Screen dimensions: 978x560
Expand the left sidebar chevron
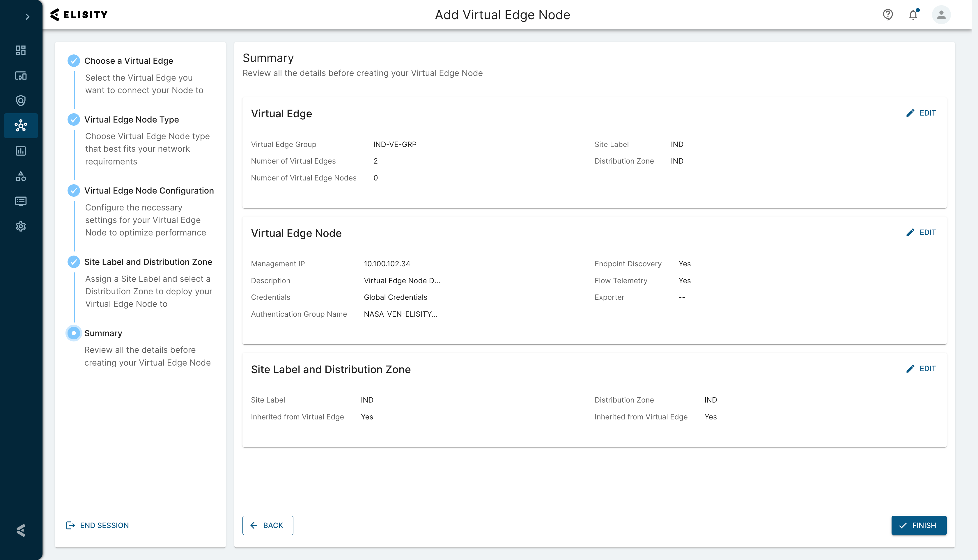pyautogui.click(x=27, y=17)
